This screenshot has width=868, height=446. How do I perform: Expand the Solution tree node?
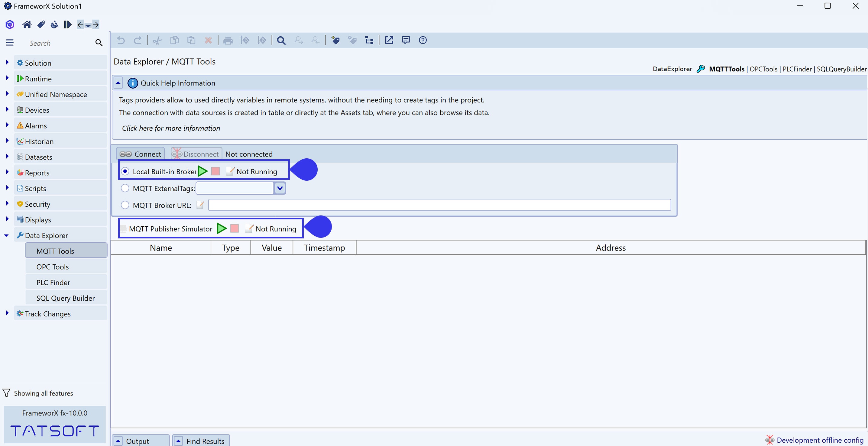(x=7, y=62)
